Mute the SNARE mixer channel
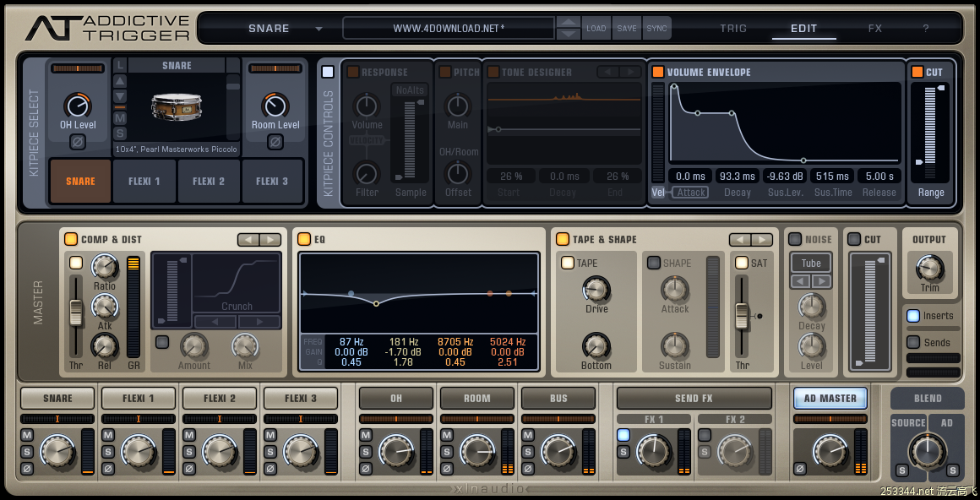 [x=27, y=435]
